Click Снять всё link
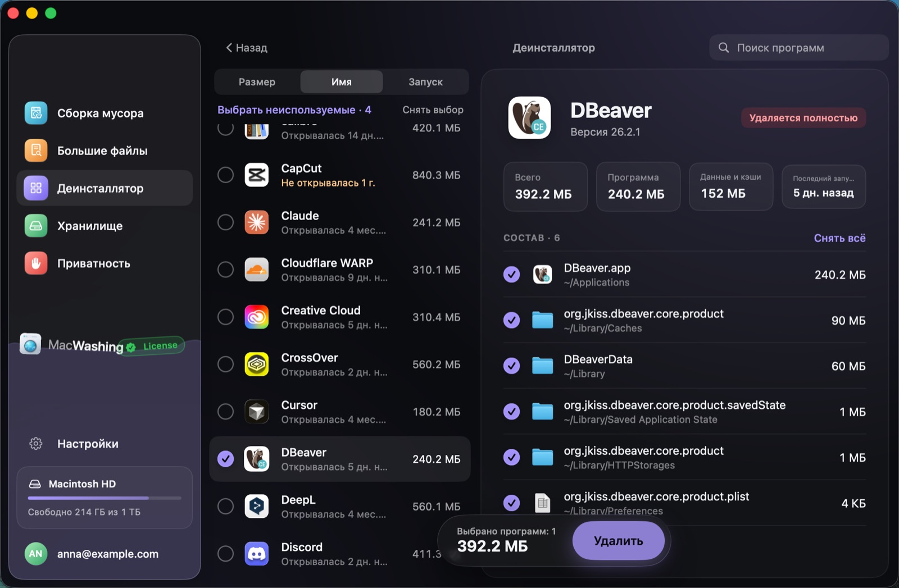The image size is (899, 588). click(839, 238)
